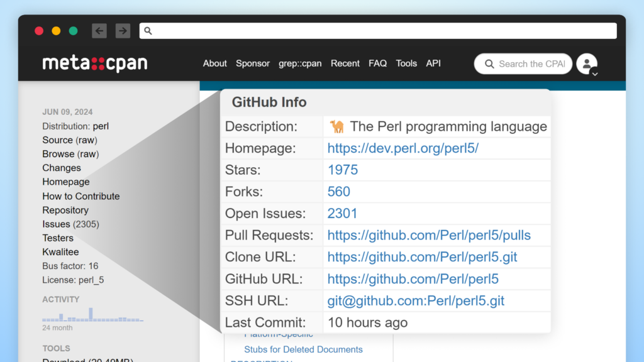Open the perl5.git Clone URL link
This screenshot has width=644, height=362.
(422, 257)
